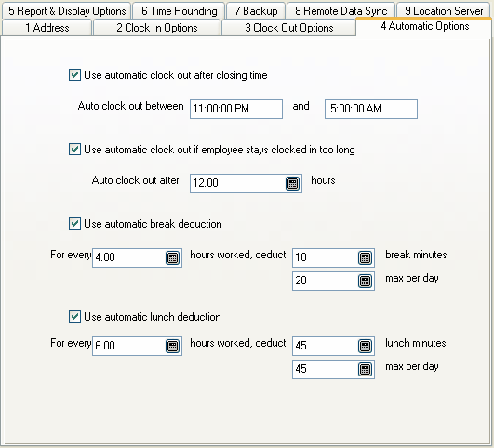Viewport: 494px width, 448px height.
Task: Open calculator for lunch max per day
Action: click(x=365, y=370)
